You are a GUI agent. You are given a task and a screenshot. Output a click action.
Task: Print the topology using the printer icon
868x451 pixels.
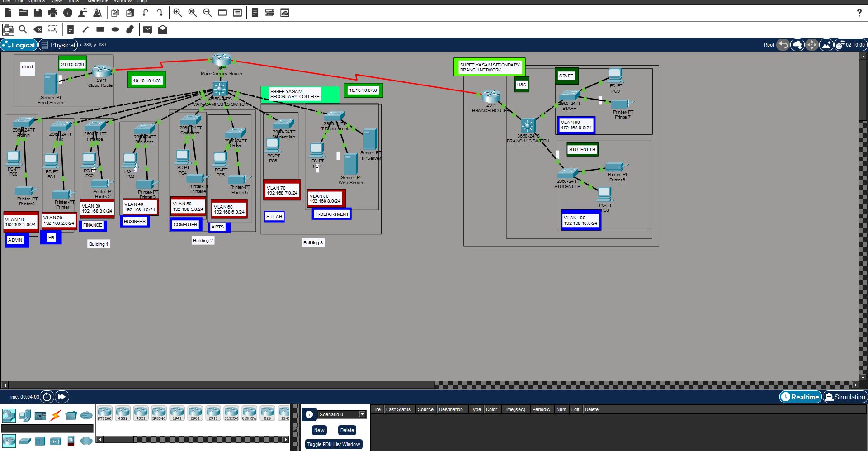53,13
